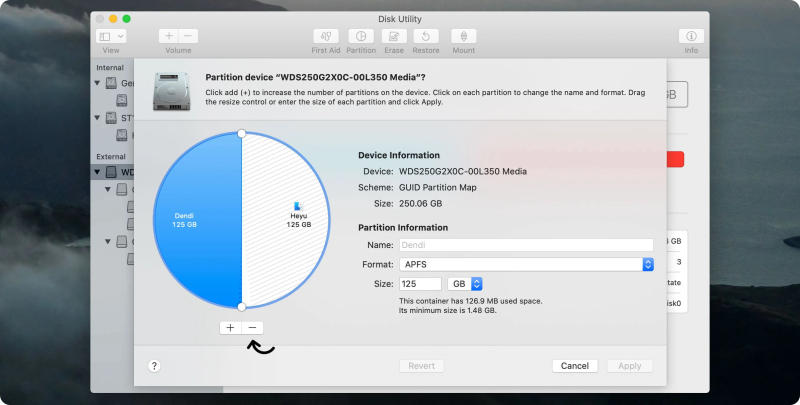The image size is (800, 405).
Task: Click the Cancel button
Action: point(574,366)
